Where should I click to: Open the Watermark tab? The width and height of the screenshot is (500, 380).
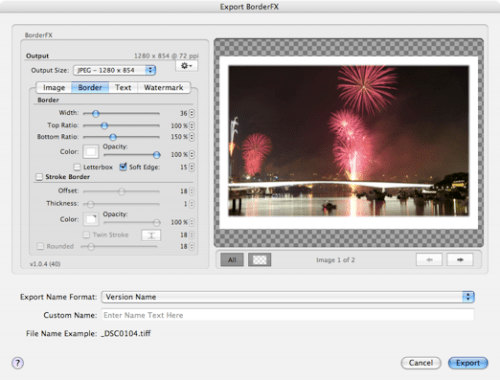tap(163, 87)
